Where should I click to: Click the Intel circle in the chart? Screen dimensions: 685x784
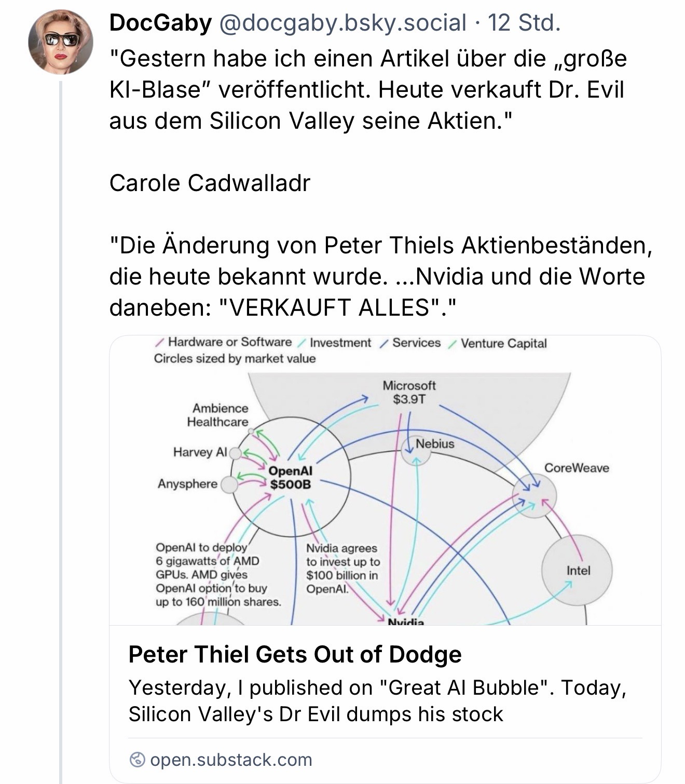pos(578,570)
